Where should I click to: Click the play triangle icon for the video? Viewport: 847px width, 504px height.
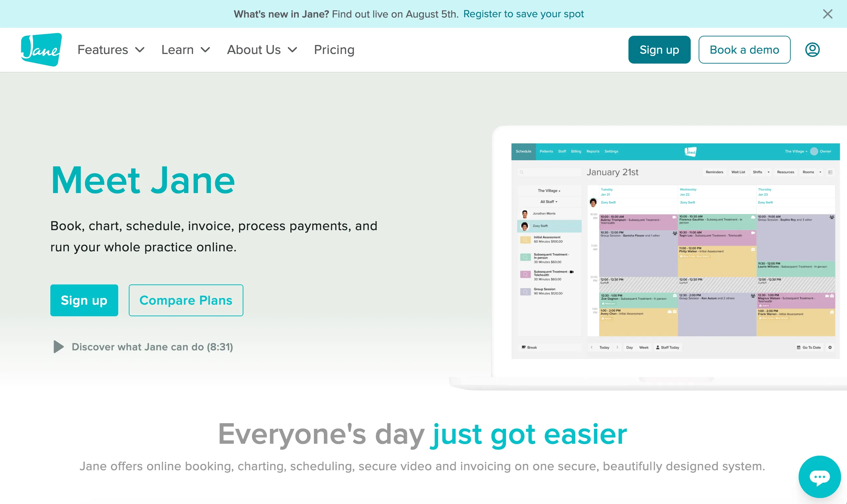point(58,347)
